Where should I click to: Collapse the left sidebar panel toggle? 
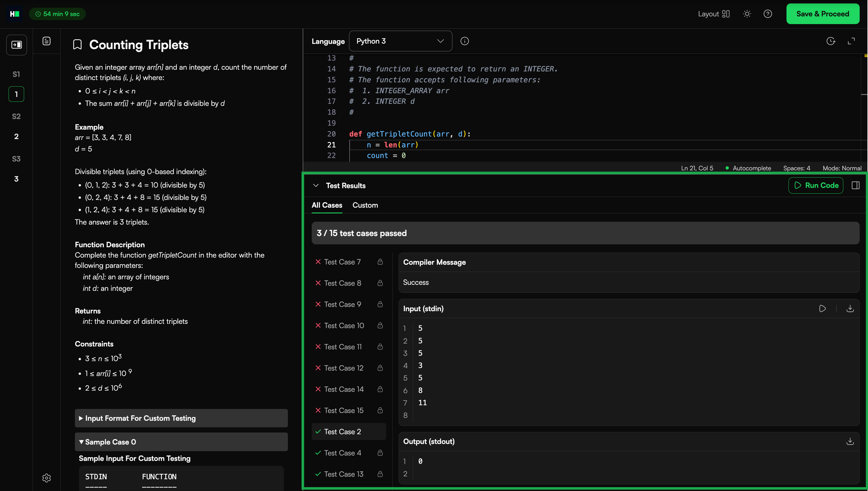pos(17,45)
